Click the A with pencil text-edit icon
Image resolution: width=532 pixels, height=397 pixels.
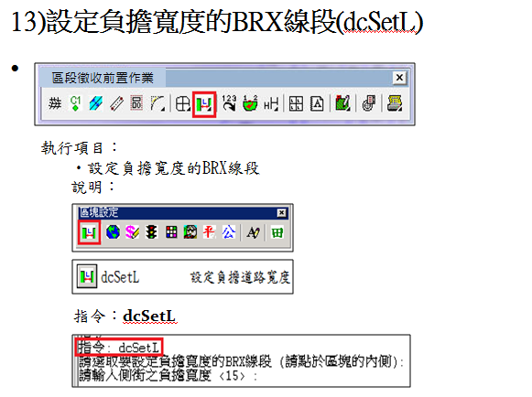click(254, 233)
